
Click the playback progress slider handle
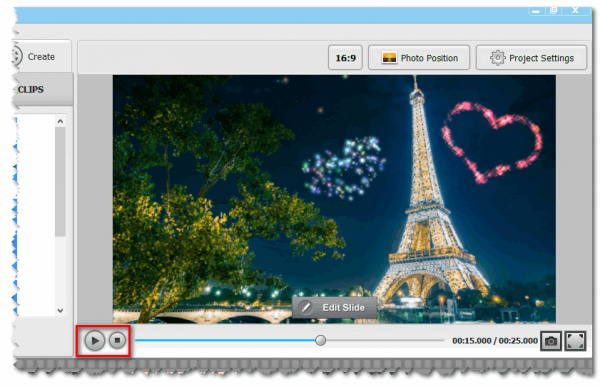tap(320, 340)
